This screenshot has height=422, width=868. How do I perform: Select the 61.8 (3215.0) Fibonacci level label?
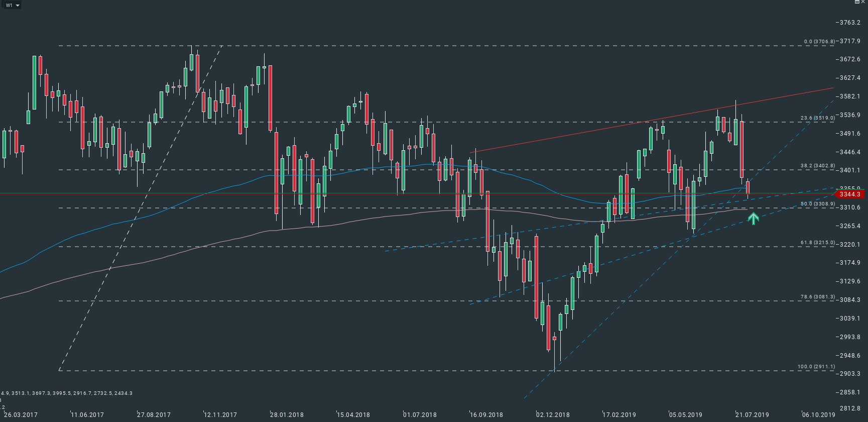tap(817, 243)
